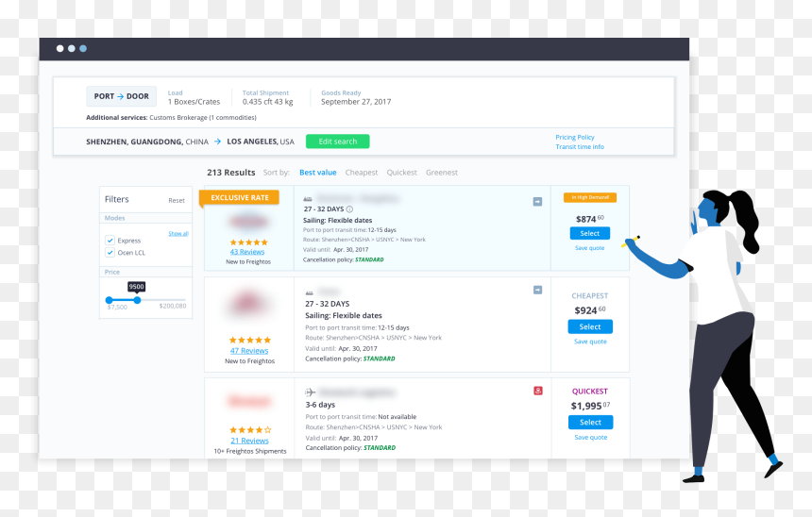This screenshot has height=517, width=812.
Task: Click the left handle of the price slider
Action: coord(109,300)
